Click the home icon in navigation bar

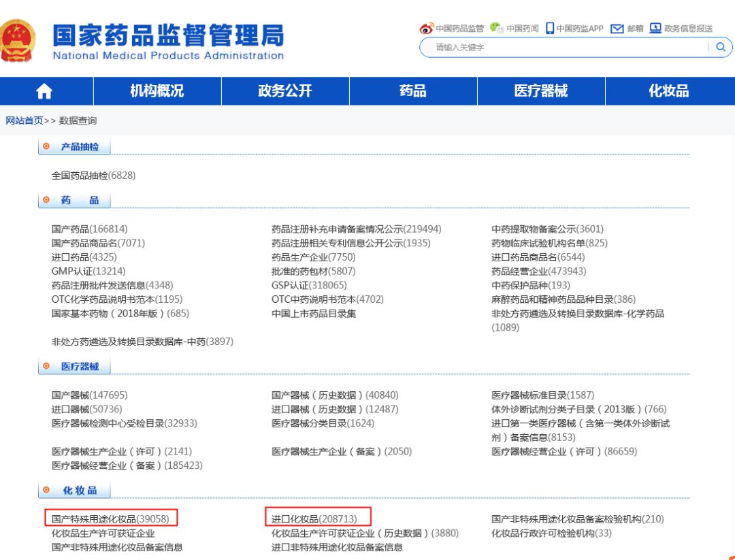click(44, 91)
